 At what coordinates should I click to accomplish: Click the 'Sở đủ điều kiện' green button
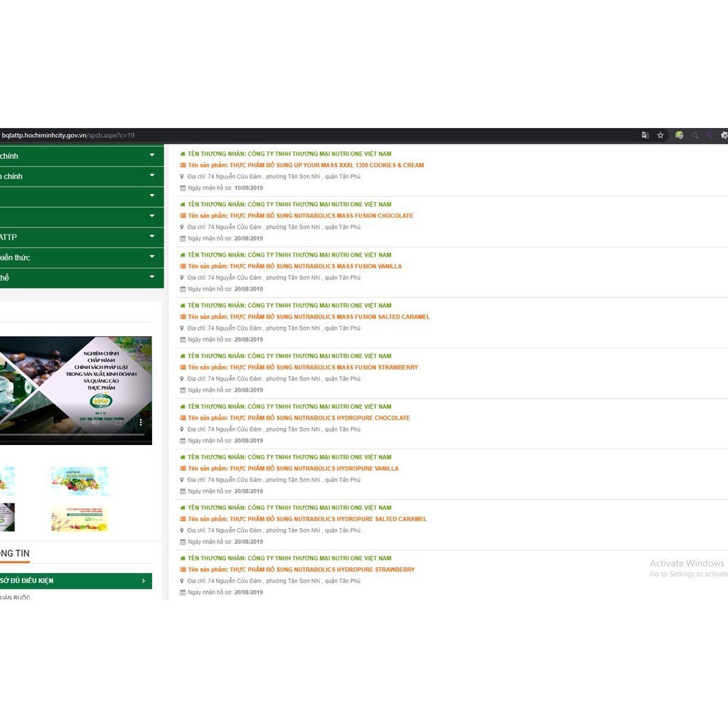pos(75,581)
